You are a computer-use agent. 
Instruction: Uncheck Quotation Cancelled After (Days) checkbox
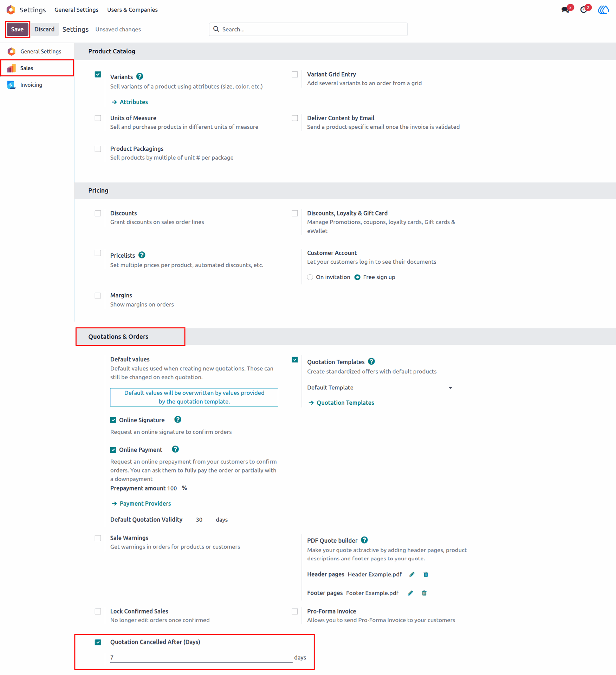(x=98, y=642)
